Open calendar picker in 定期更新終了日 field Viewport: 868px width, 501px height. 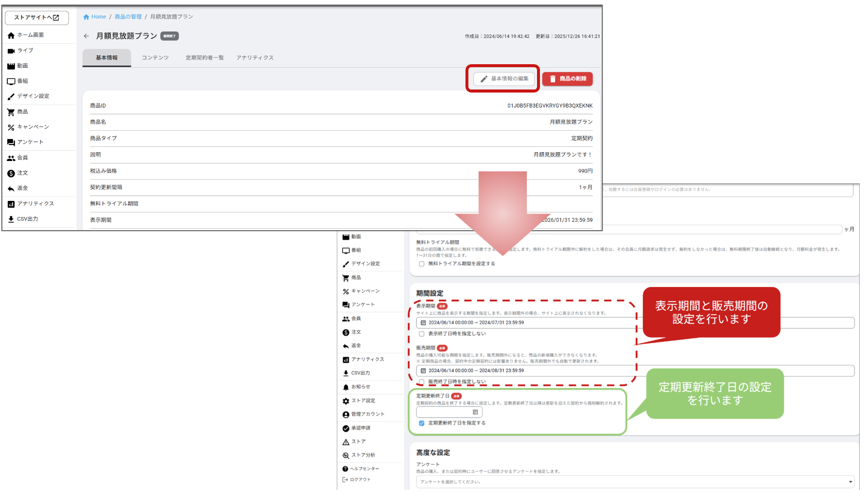475,412
